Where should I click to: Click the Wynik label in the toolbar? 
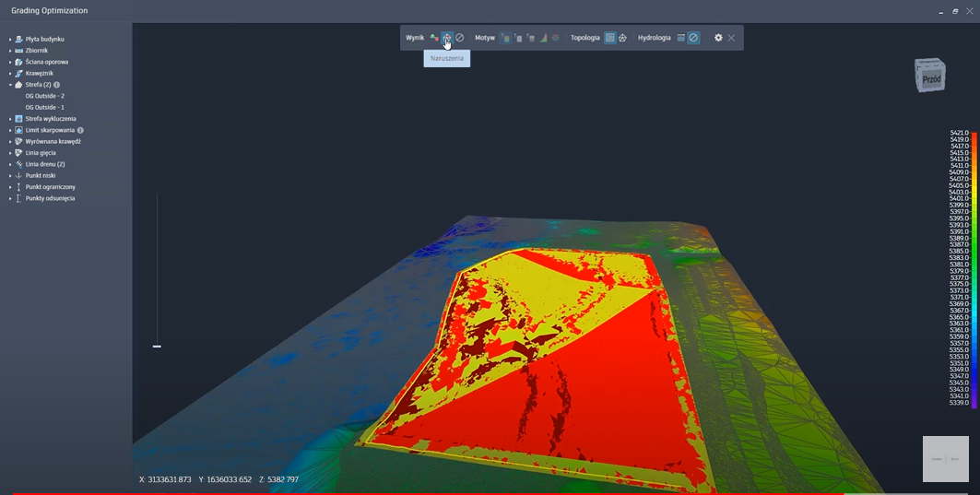(414, 38)
